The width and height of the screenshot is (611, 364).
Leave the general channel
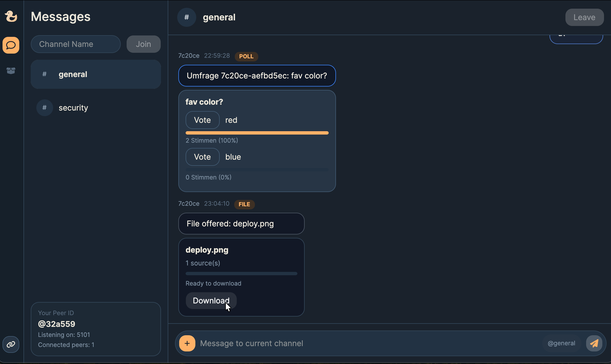584,17
